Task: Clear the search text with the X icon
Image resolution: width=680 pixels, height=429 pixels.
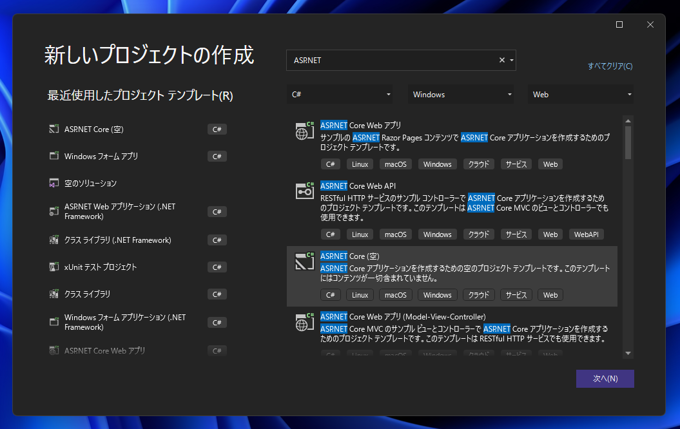Action: tap(502, 60)
